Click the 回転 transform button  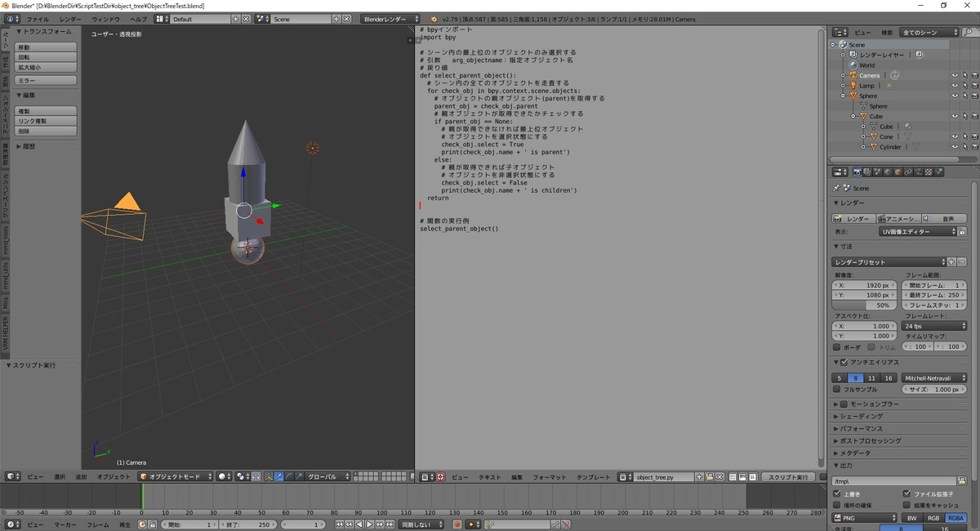47,58
